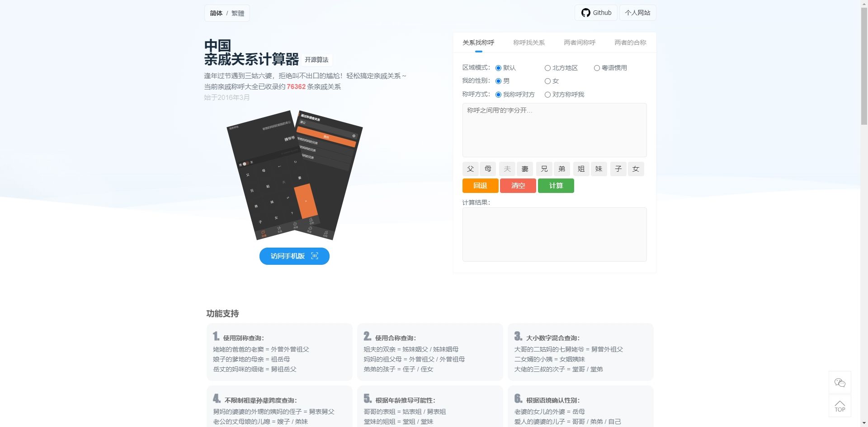
Task: Click the 夫 relation key
Action: coord(507,169)
